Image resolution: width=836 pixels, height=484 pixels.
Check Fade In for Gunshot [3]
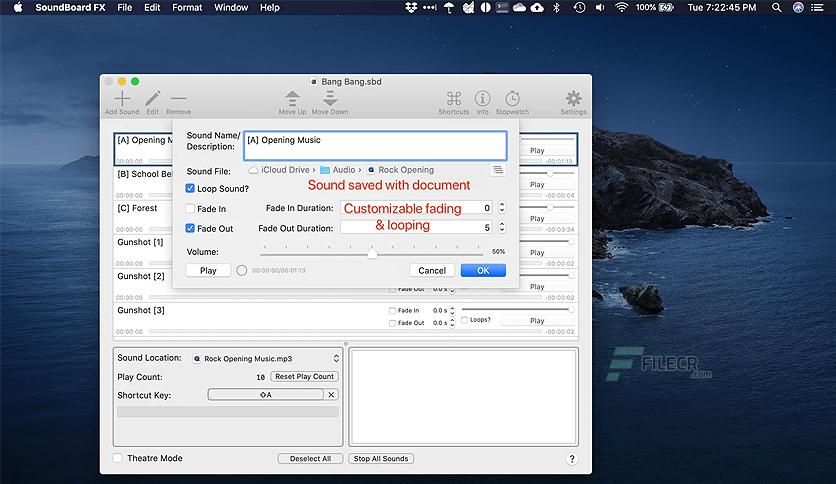point(392,310)
